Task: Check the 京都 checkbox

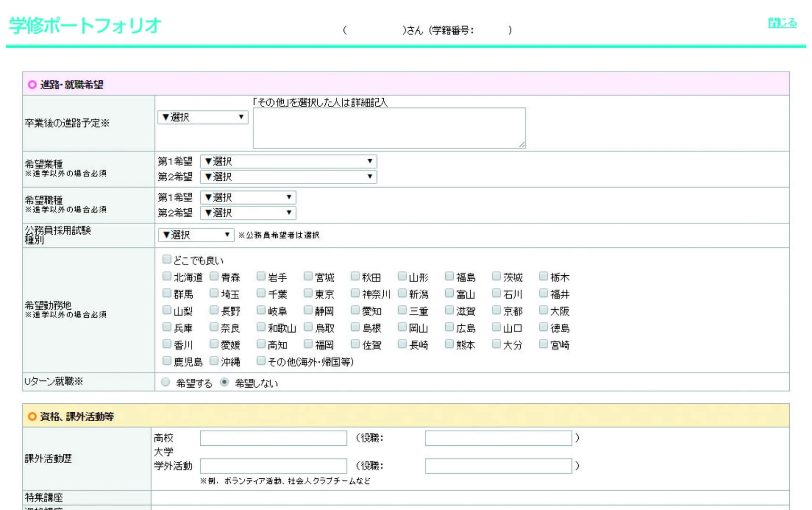Action: click(x=496, y=310)
